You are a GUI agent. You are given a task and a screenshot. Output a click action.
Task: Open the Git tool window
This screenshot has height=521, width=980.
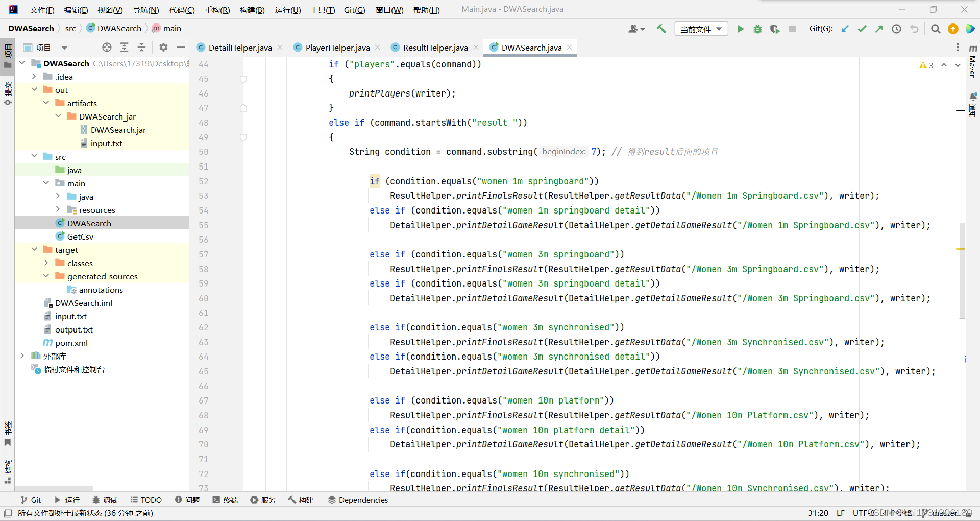(31, 500)
